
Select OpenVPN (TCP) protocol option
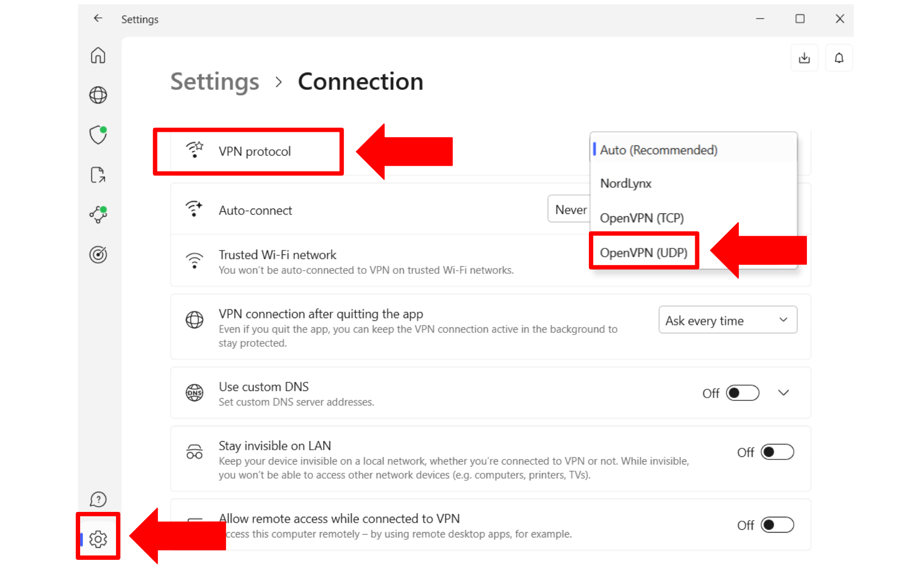pyautogui.click(x=694, y=218)
